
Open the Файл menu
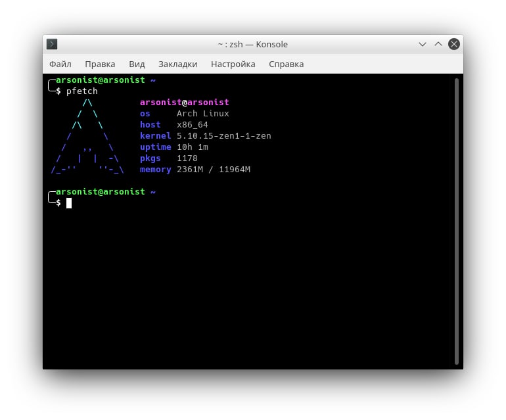(60, 64)
